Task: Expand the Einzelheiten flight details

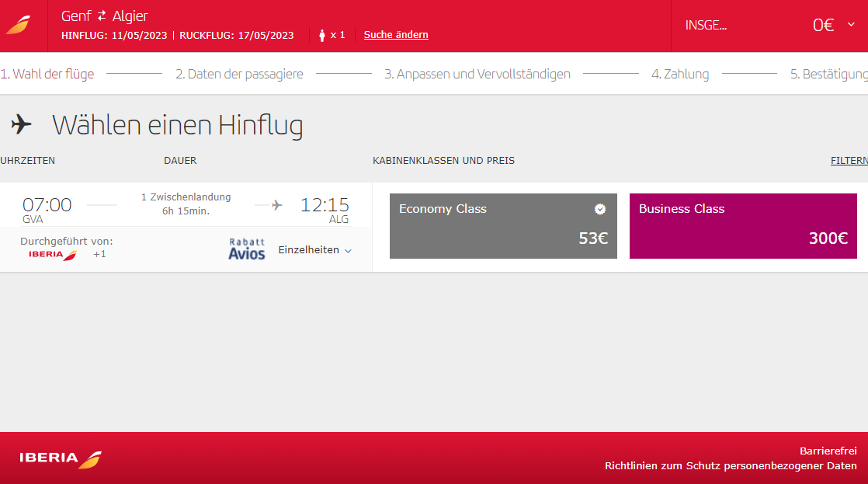Action: pos(315,250)
